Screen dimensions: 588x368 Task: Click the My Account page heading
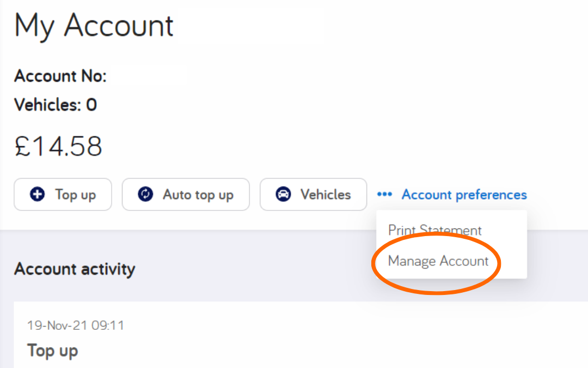coord(94,26)
